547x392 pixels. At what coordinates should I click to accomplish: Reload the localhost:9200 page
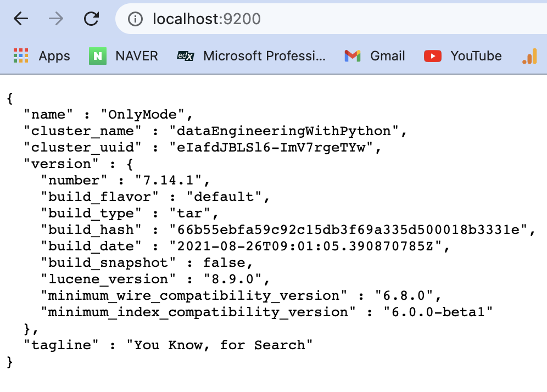pyautogui.click(x=91, y=19)
